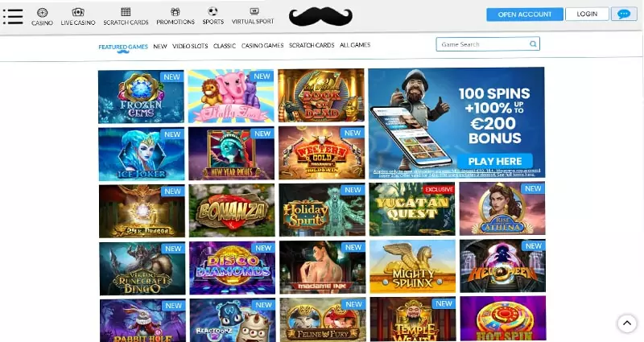Click the search magnifier icon

(x=533, y=44)
